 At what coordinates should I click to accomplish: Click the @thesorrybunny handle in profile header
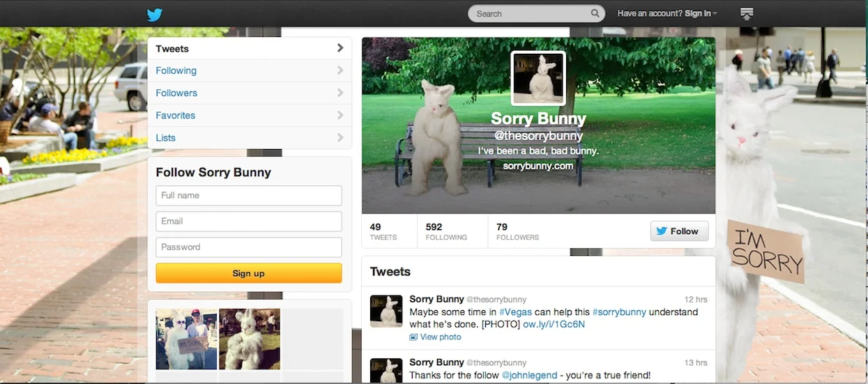point(538,136)
